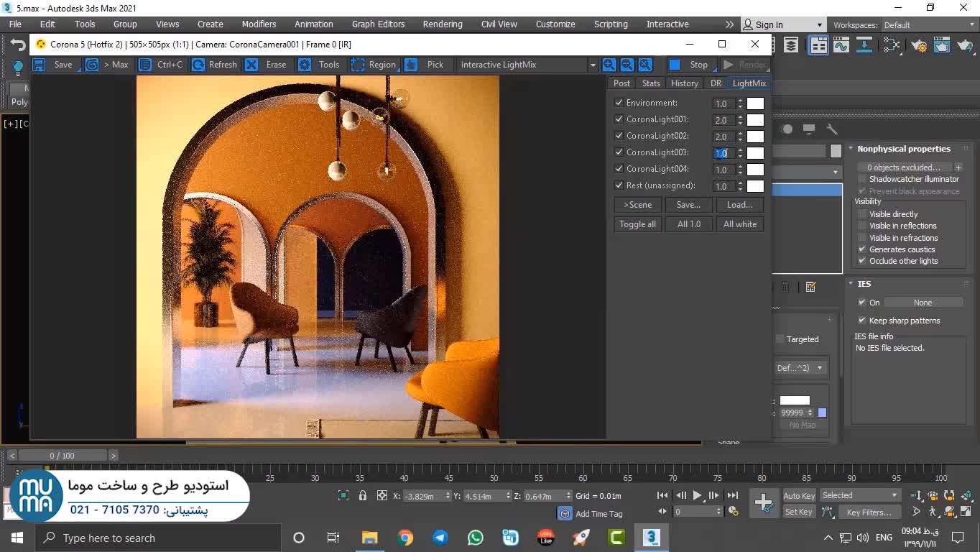Click the Add Time Tag icon
Image resolution: width=980 pixels, height=552 pixels.
pyautogui.click(x=565, y=514)
